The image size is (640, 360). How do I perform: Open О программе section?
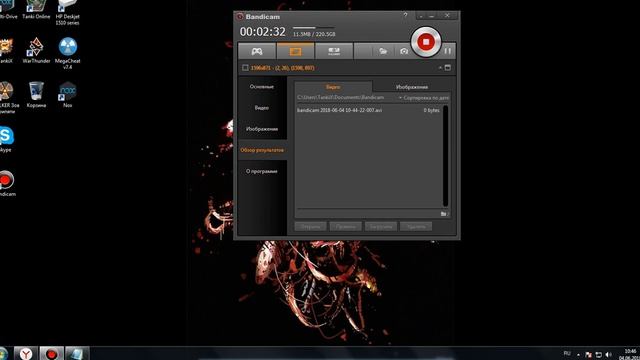262,171
